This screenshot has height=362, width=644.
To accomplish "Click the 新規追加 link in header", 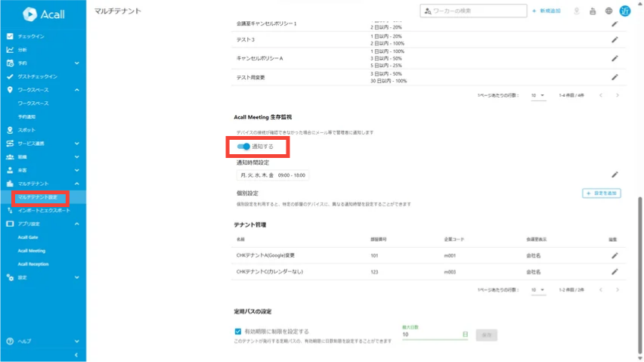I will [x=546, y=11].
